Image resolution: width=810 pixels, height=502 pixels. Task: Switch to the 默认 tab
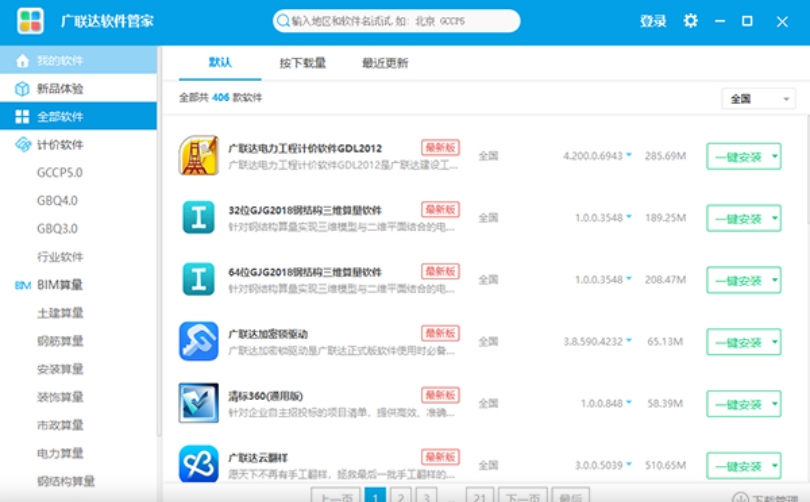tap(220, 62)
